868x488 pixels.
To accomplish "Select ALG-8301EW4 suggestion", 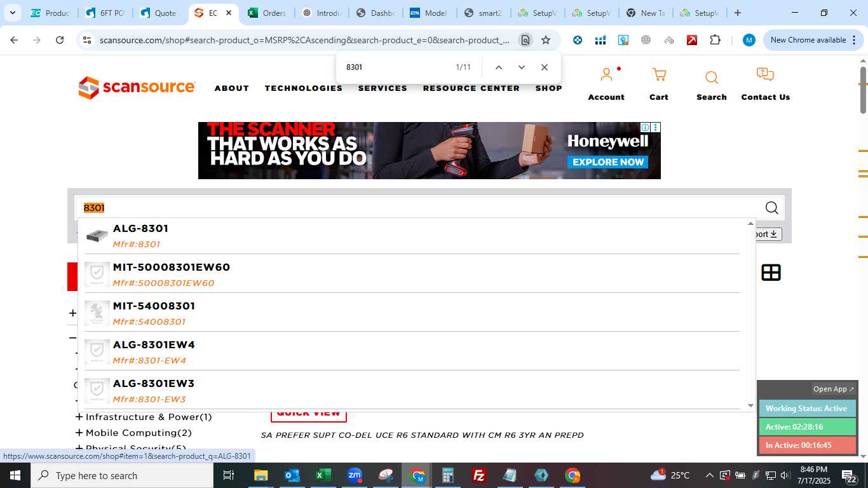I will [412, 352].
